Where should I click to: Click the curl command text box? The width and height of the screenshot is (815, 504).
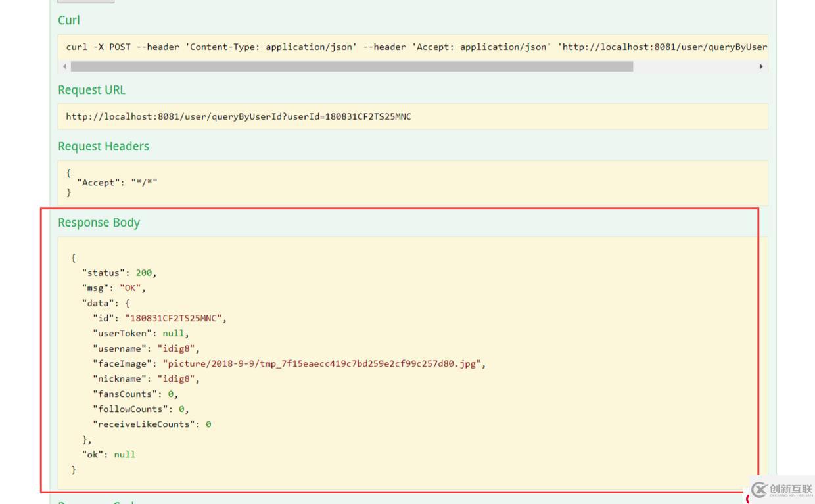(413, 47)
